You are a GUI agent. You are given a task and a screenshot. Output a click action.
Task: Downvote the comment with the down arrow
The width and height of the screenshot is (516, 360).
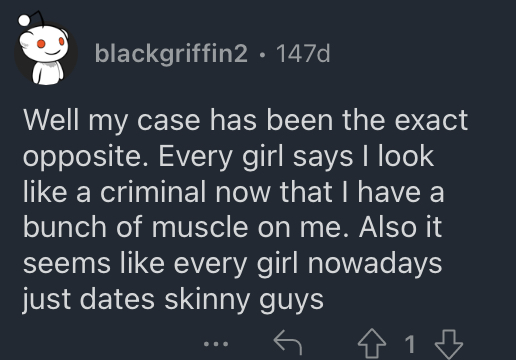449,343
